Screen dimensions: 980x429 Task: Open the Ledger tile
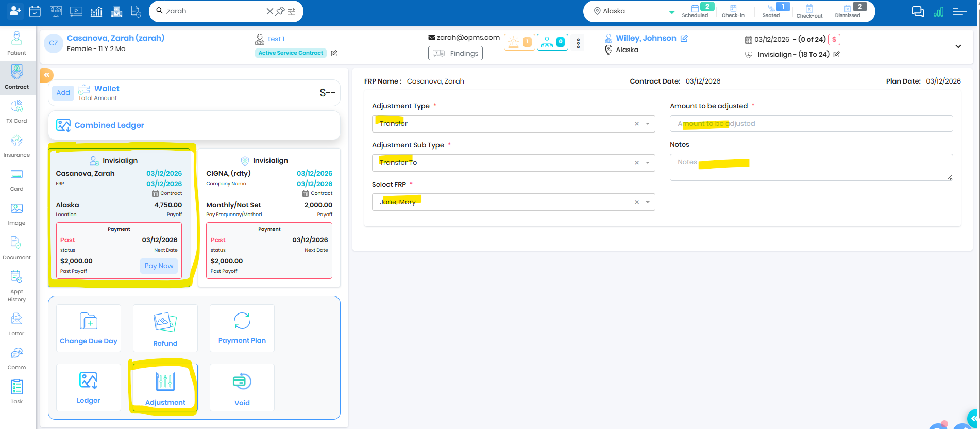(x=89, y=387)
